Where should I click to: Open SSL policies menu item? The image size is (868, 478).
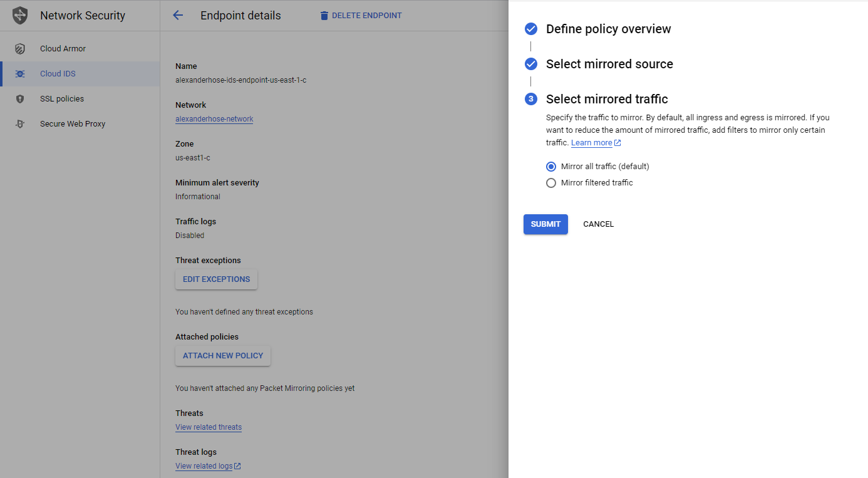pyautogui.click(x=80, y=99)
